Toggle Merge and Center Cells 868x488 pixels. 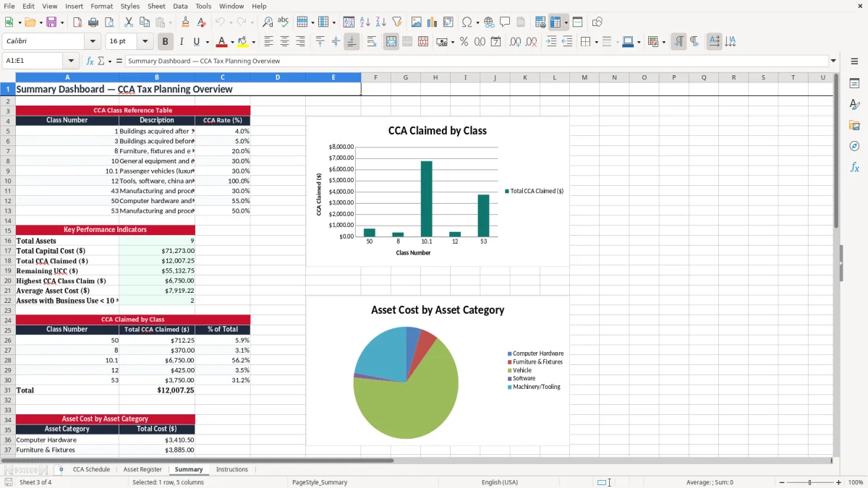391,42
